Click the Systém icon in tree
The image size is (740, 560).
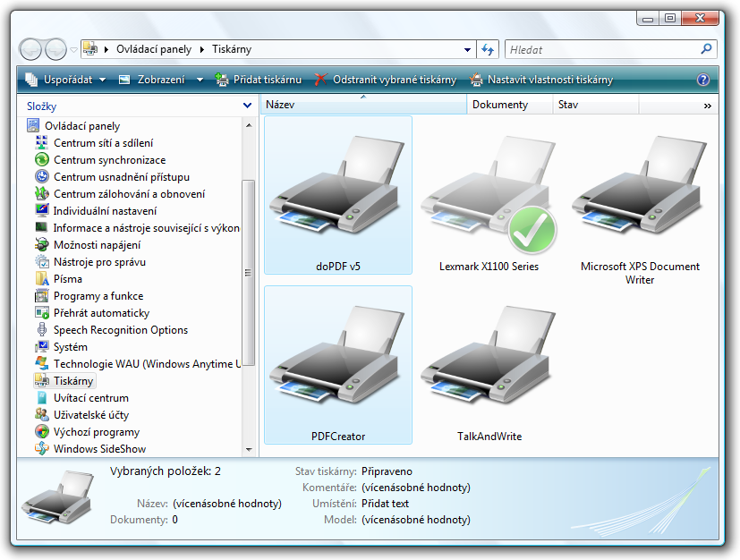tap(42, 347)
